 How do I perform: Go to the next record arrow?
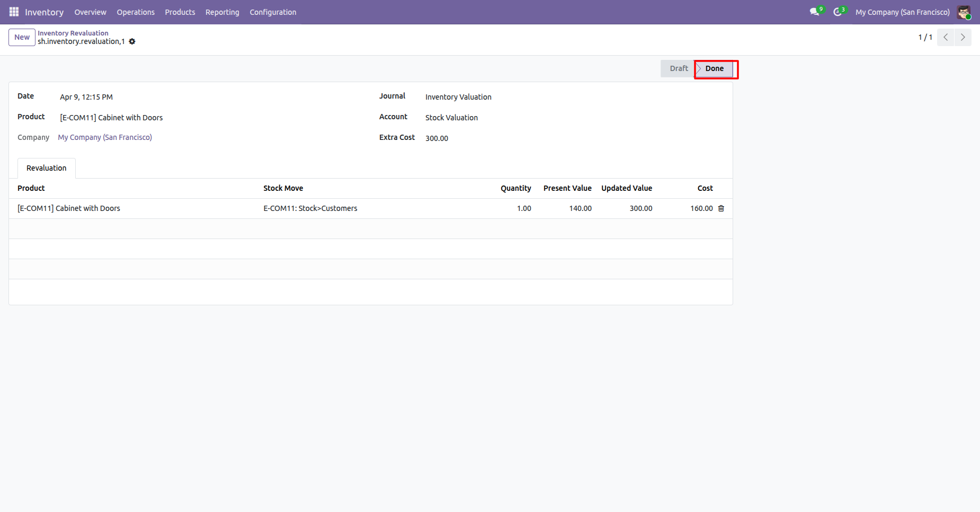coord(963,37)
